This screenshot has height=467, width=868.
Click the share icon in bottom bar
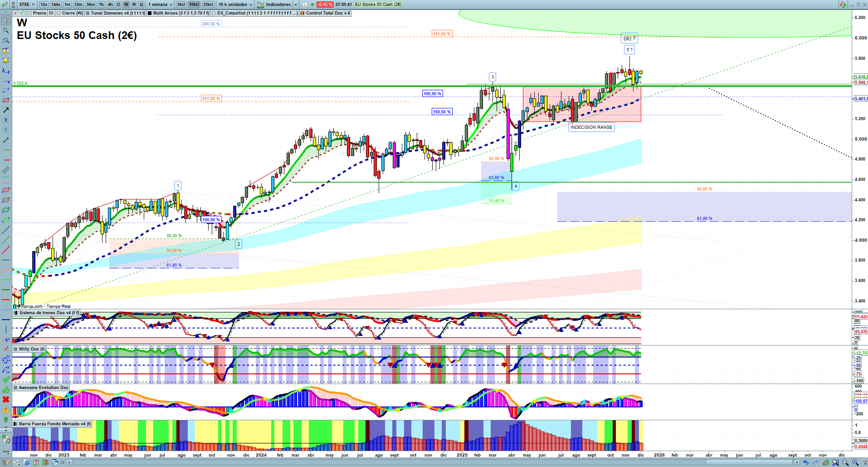click(x=17, y=462)
